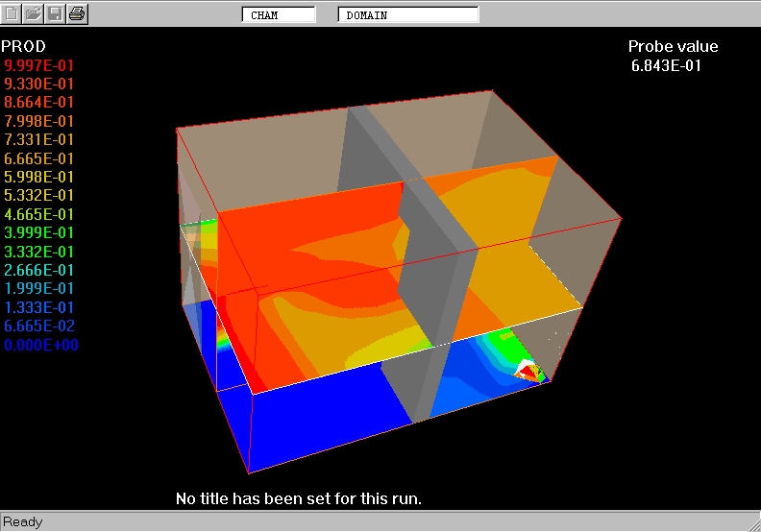Click the CHAM field in the toolbar
The height and width of the screenshot is (532, 761).
(278, 14)
